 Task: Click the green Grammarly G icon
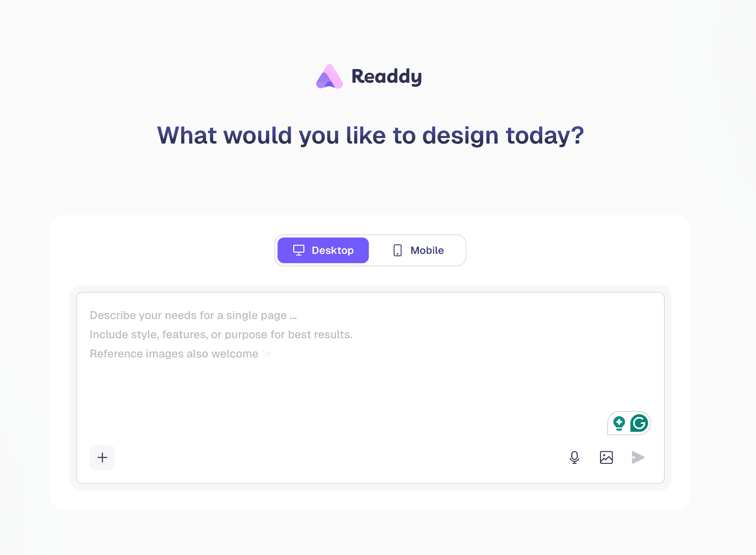click(x=639, y=423)
